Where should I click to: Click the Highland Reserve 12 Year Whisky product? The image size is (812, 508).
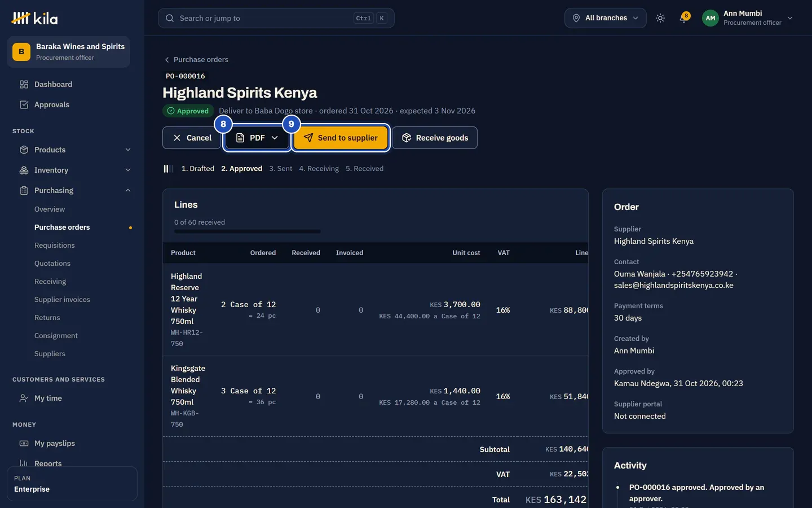point(186,299)
